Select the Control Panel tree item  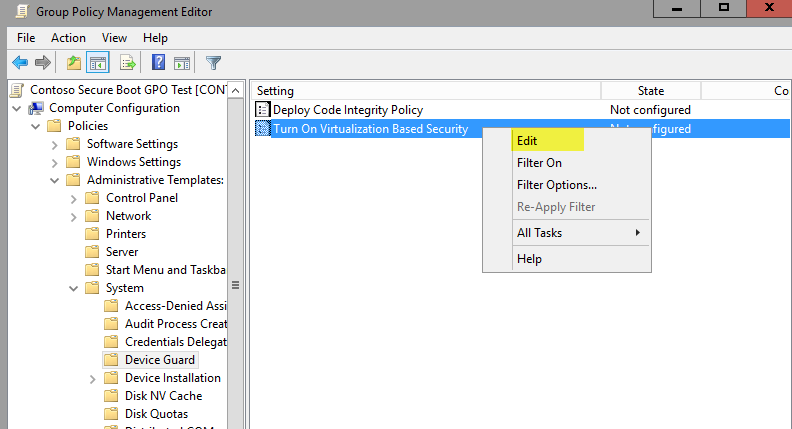tap(142, 198)
